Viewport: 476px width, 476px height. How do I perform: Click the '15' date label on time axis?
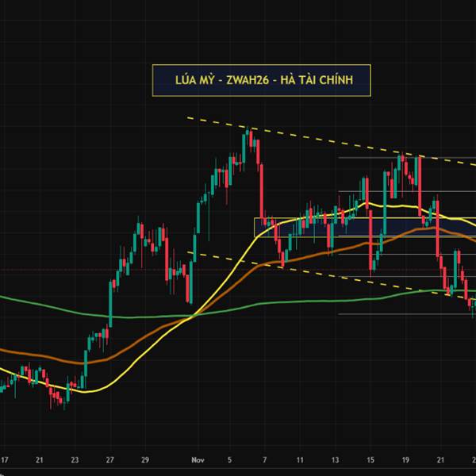pyautogui.click(x=370, y=460)
